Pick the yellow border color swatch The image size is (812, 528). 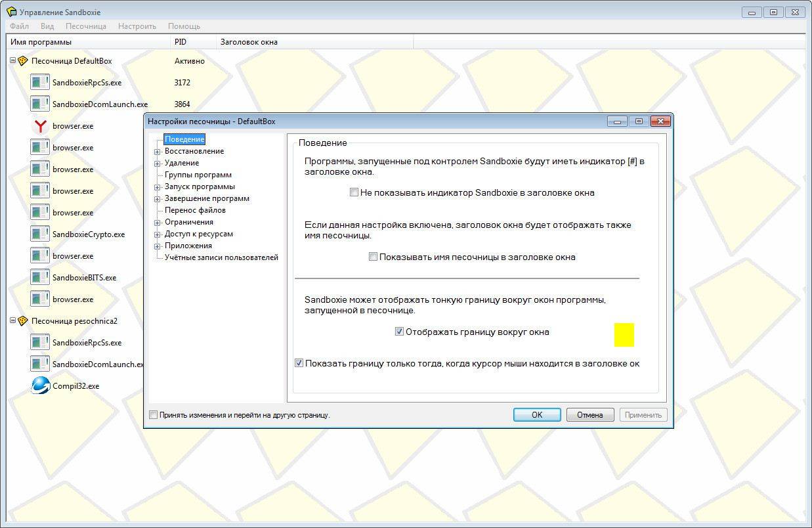624,335
